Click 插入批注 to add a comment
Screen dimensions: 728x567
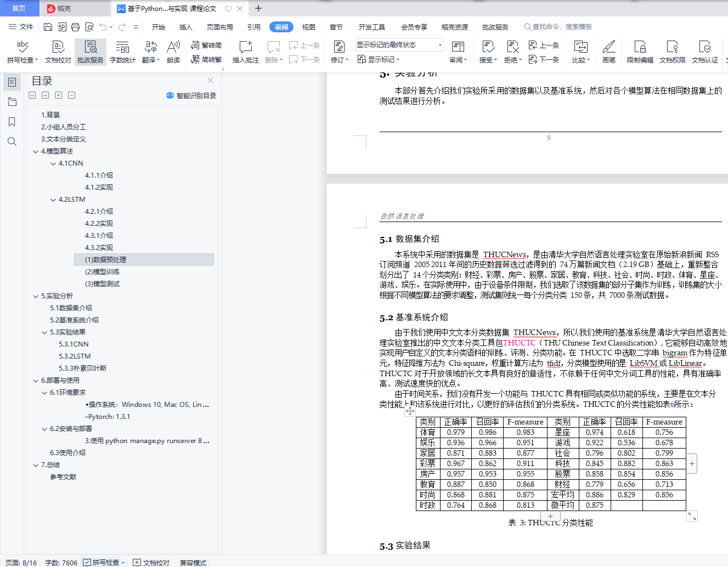[246, 52]
